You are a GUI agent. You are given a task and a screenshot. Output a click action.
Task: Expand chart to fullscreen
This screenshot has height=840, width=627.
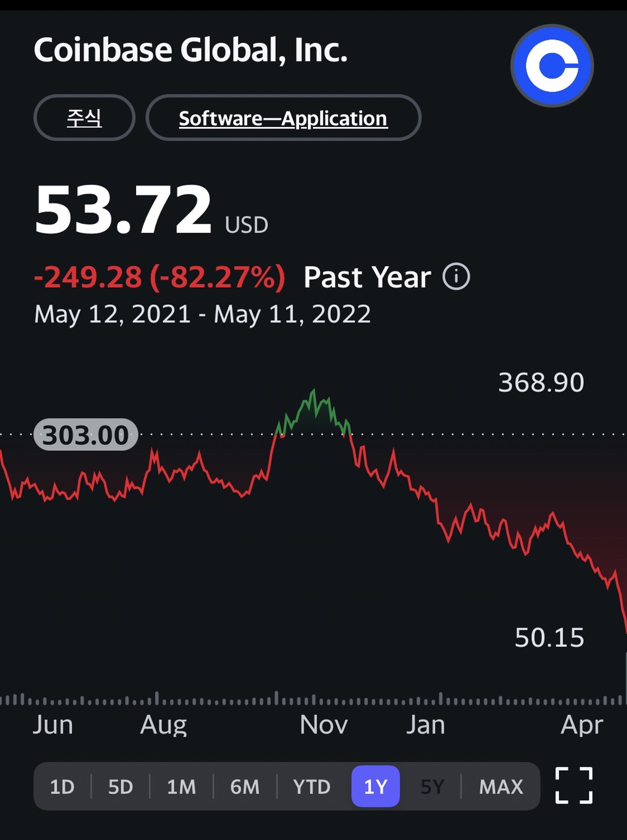point(574,786)
